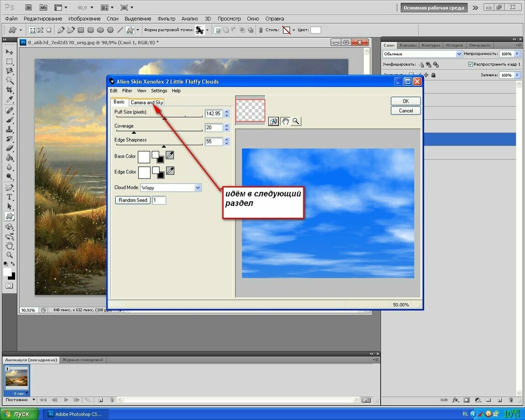Open the zoom level 90,9 dropdown

click(x=92, y=7)
